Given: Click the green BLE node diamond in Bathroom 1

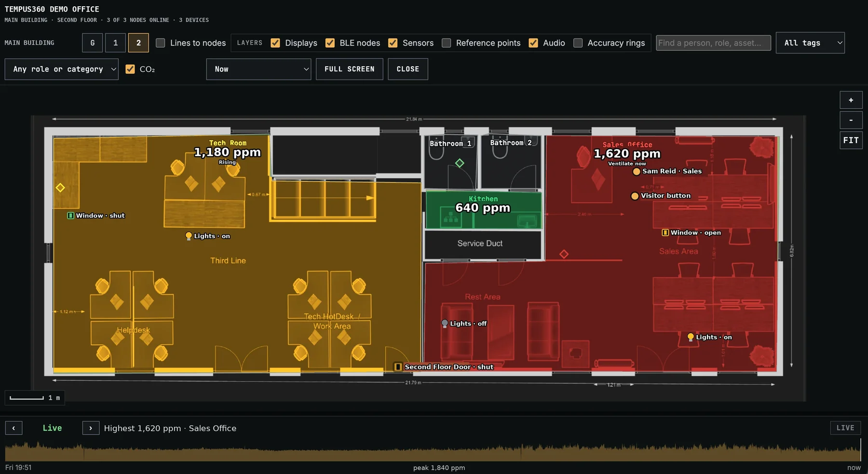Looking at the screenshot, I should pyautogui.click(x=460, y=163).
